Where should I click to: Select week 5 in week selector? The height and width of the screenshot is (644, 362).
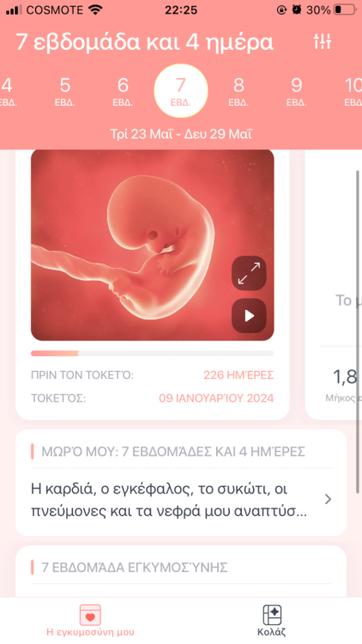(65, 91)
